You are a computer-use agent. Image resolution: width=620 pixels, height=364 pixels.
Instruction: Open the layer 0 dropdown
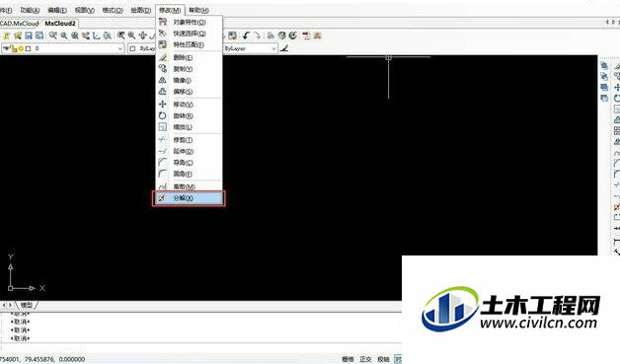[63, 48]
